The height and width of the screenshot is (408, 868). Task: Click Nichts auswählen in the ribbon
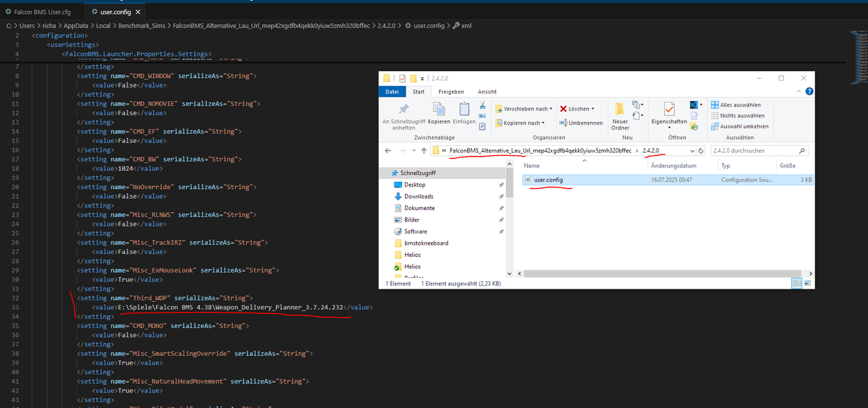[738, 116]
